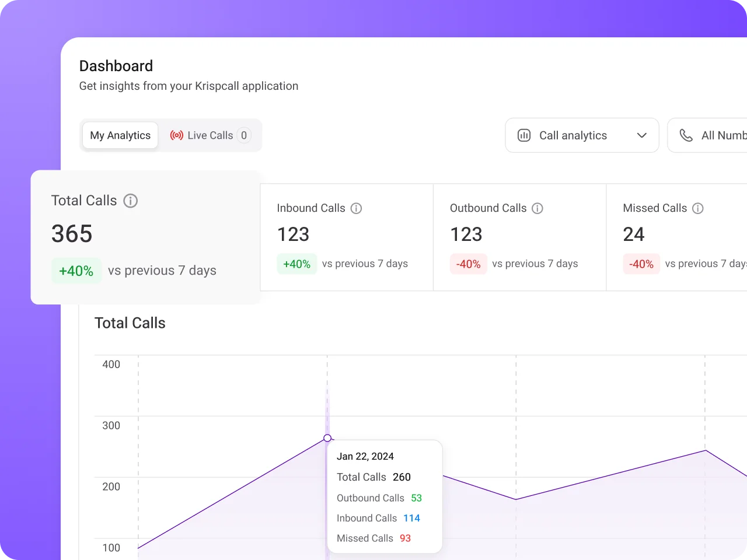The width and height of the screenshot is (747, 560).
Task: Click Inbound Calls 114 in the tooltip
Action: (378, 518)
